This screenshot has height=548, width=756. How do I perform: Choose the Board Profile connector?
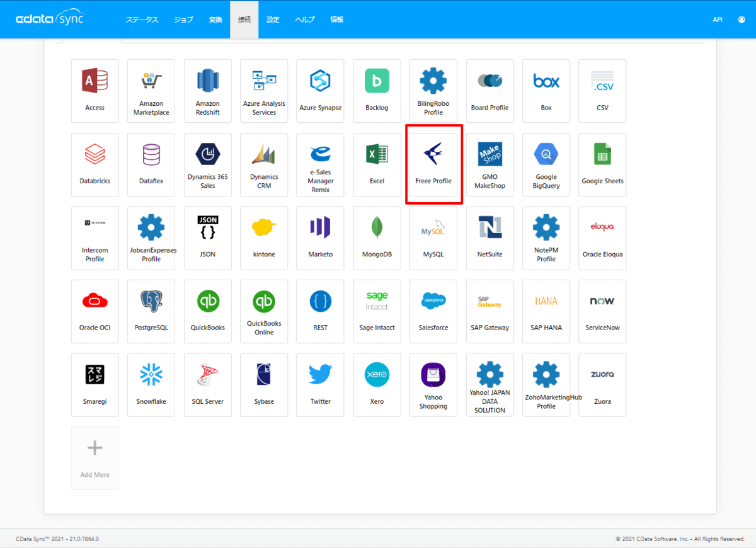tap(490, 91)
